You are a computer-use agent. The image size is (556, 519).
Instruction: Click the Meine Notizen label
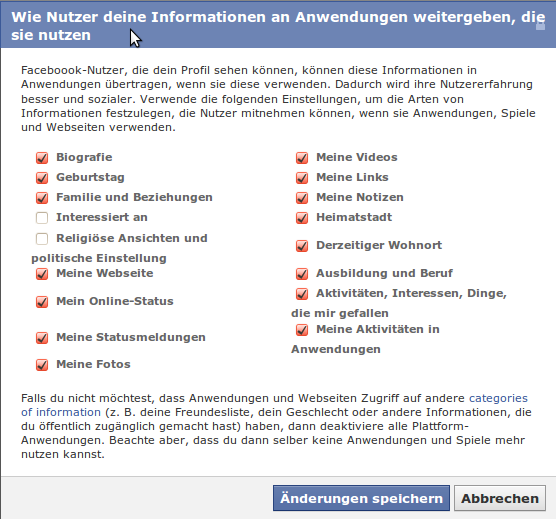[x=360, y=197]
